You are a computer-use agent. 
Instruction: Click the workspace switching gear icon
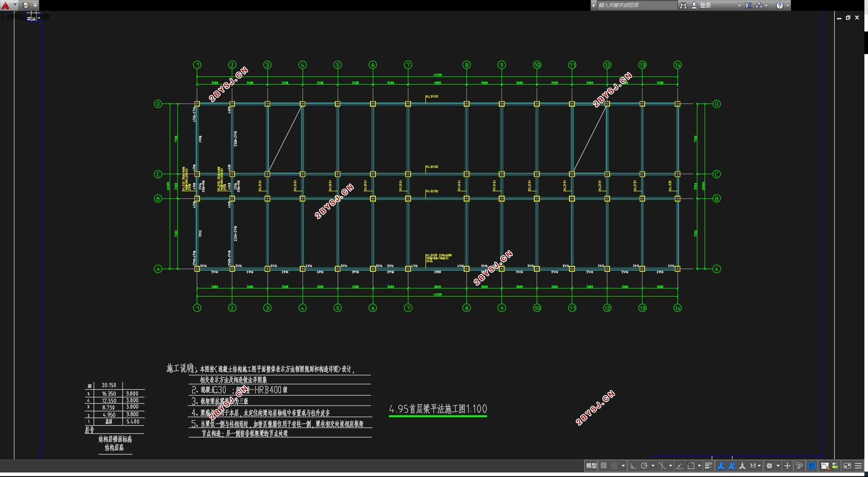pos(769,466)
